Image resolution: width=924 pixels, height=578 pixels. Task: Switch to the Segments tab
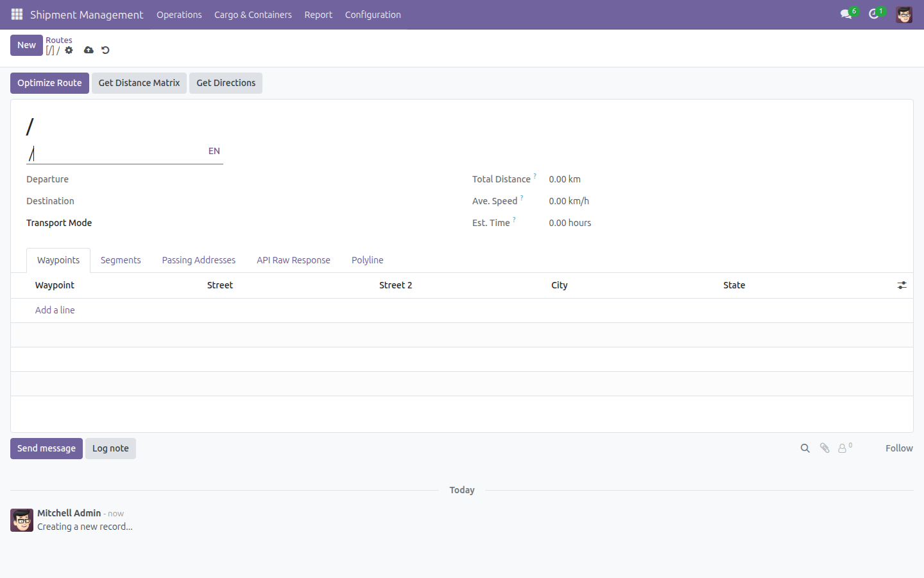click(x=121, y=260)
